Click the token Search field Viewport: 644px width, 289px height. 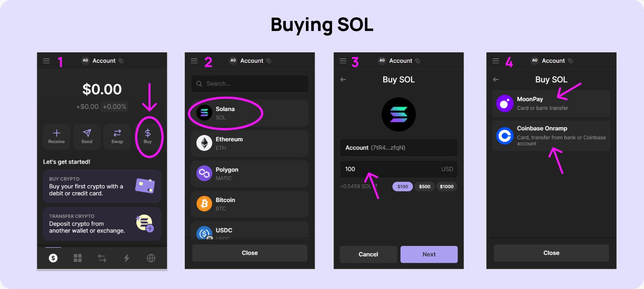pos(250,84)
